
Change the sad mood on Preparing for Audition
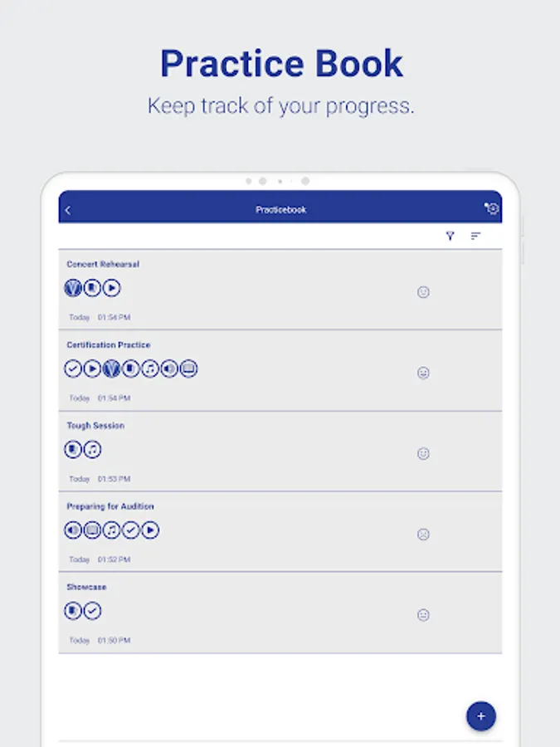click(423, 534)
